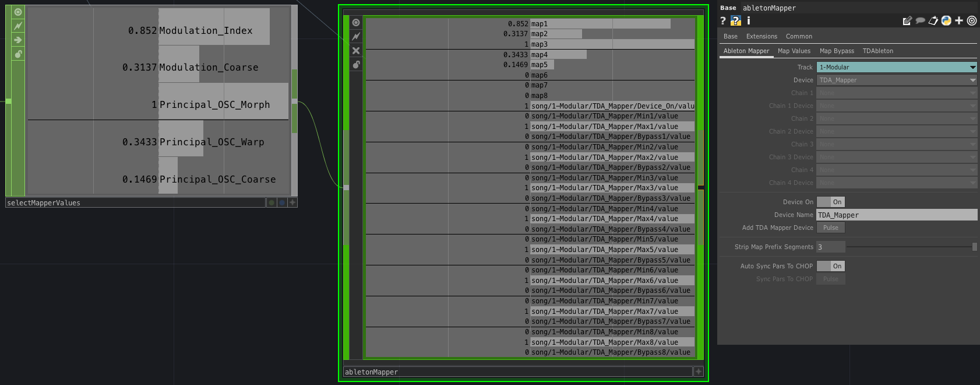Click the operator info 'i' icon
The width and height of the screenshot is (980, 385).
pos(749,21)
